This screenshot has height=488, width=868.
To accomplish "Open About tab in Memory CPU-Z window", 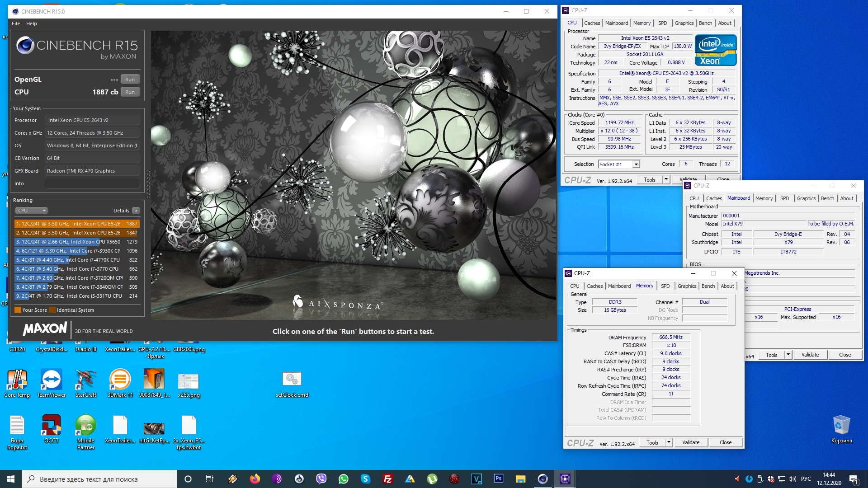I will coord(727,286).
